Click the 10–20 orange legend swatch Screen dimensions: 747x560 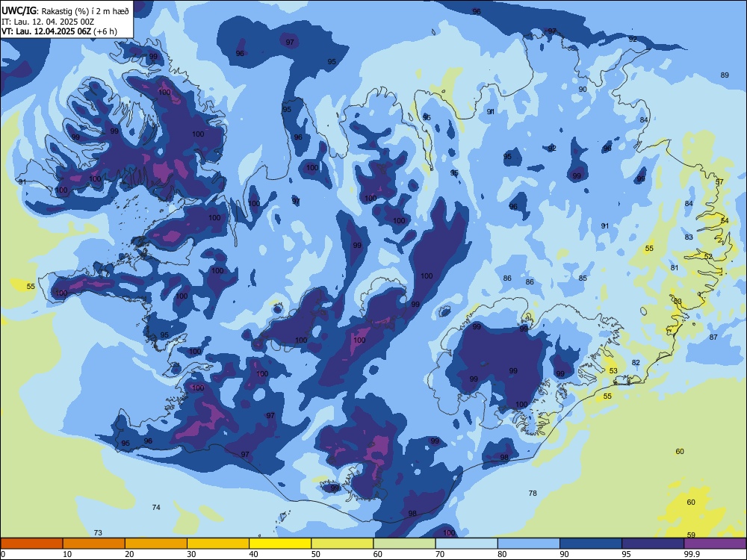tap(94, 544)
